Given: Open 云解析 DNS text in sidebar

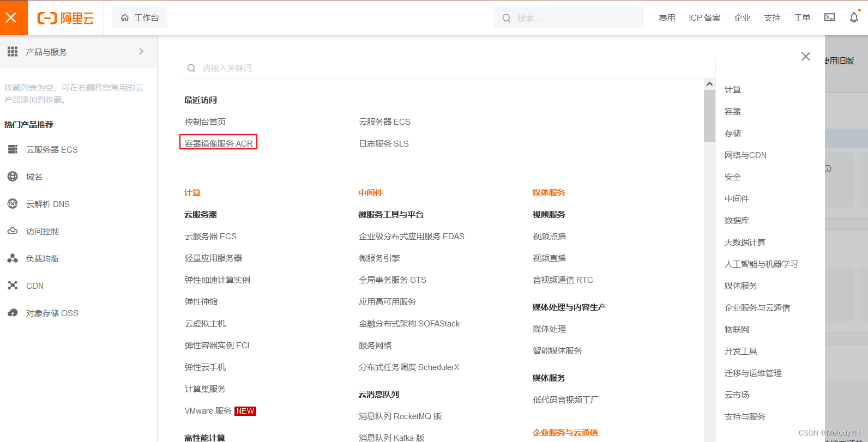Looking at the screenshot, I should coord(48,204).
